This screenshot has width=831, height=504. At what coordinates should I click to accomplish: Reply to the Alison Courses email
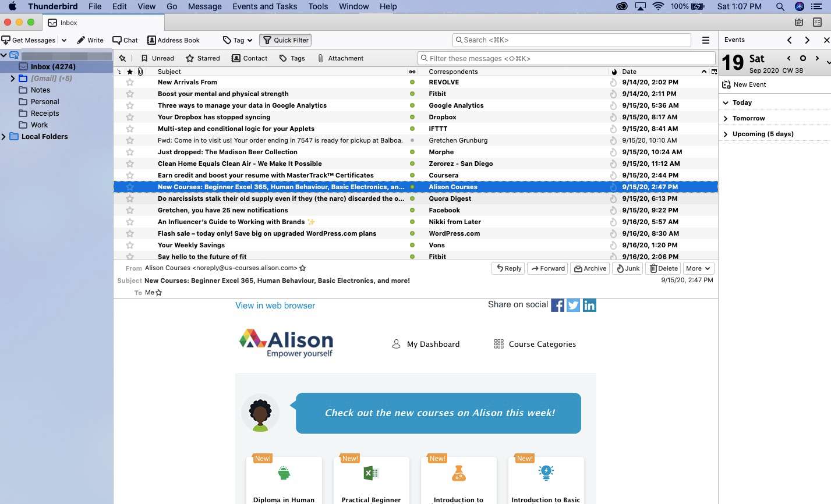pyautogui.click(x=508, y=268)
